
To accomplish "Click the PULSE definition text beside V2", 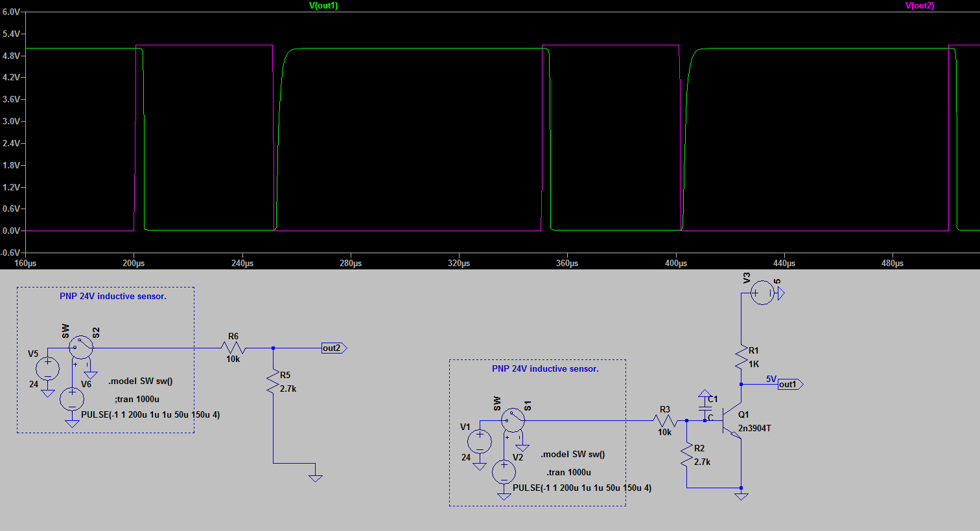I will [x=582, y=488].
